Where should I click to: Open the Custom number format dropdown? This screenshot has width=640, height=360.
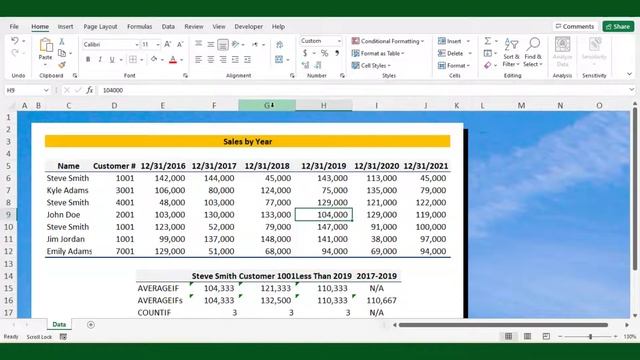(x=339, y=41)
